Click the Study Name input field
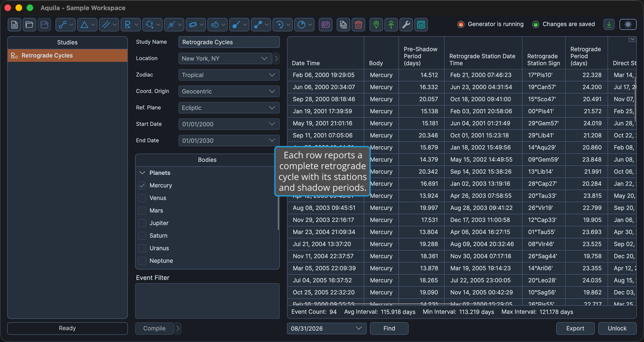This screenshot has height=342, width=644. pos(229,42)
